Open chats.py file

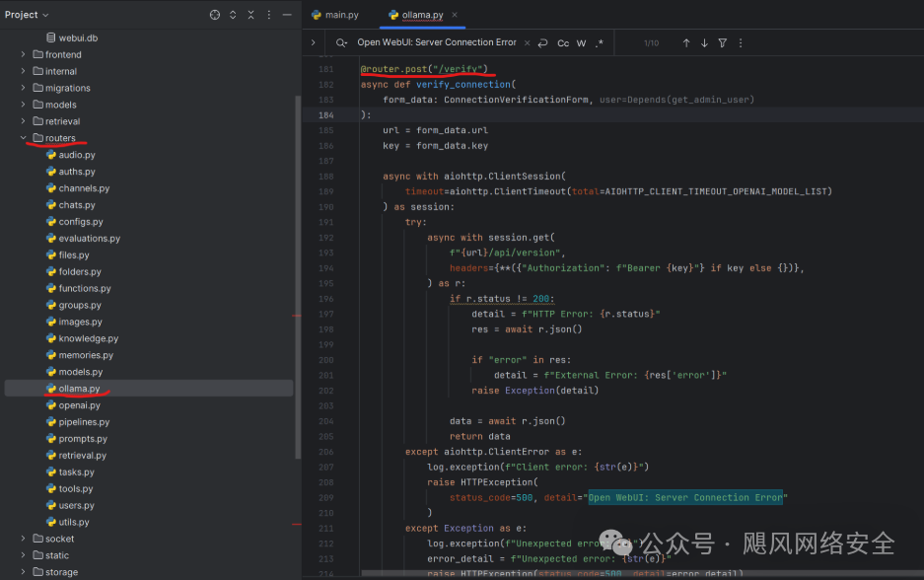pyautogui.click(x=71, y=204)
